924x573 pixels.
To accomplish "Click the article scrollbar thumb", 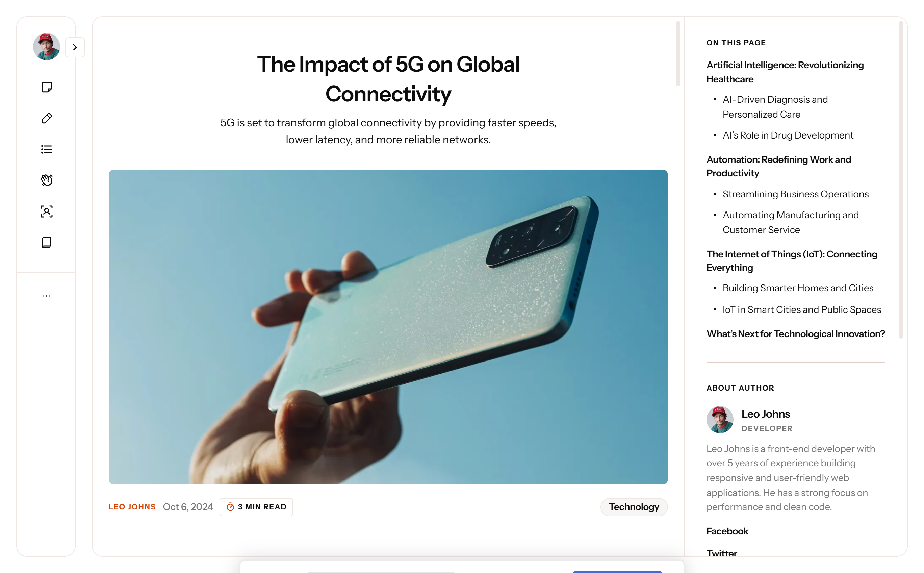I will (677, 54).
